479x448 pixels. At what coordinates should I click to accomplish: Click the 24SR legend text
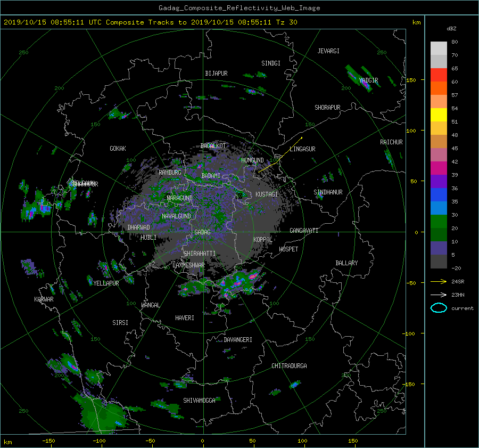pos(458,281)
